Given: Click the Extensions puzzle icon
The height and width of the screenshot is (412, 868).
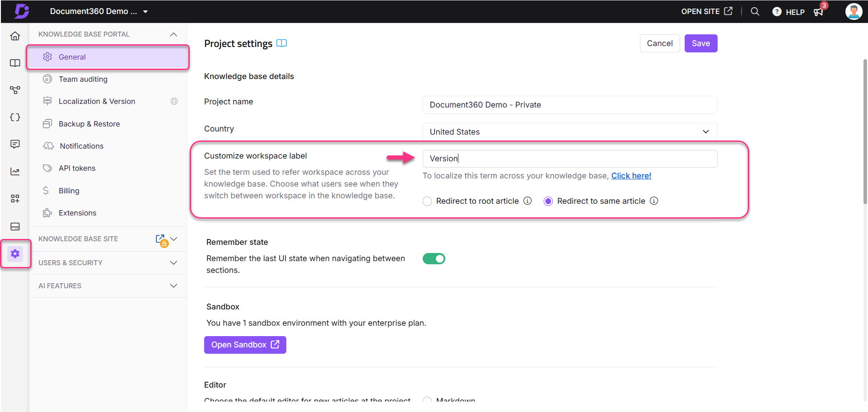Looking at the screenshot, I should coord(47,213).
